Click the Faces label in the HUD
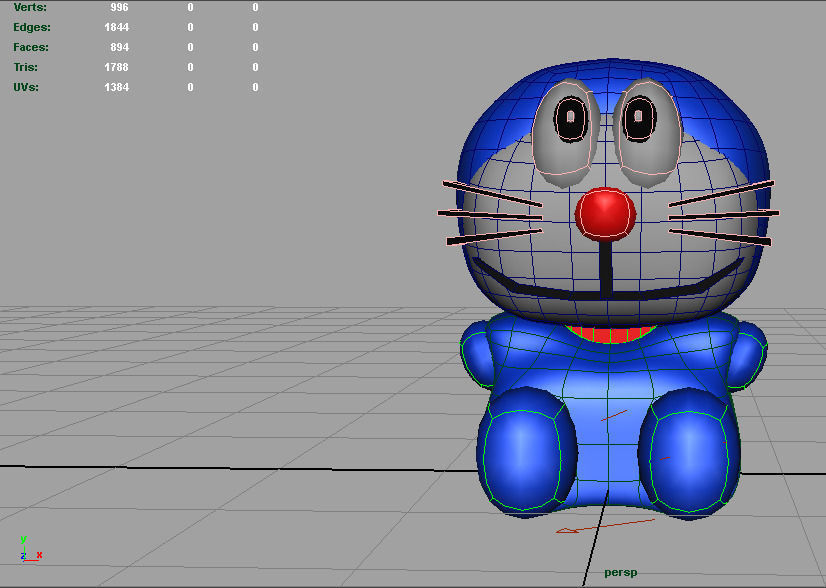Screen dimensions: 826x588 coord(31,47)
